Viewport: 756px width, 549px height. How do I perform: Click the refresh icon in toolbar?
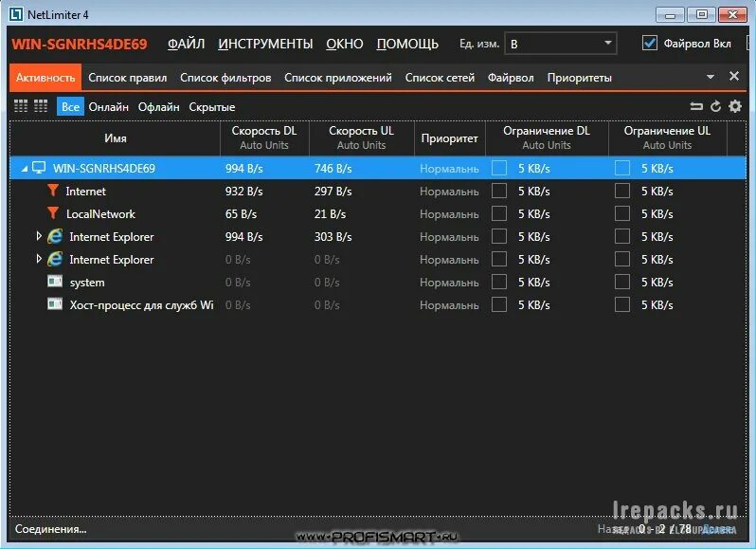[x=715, y=106]
